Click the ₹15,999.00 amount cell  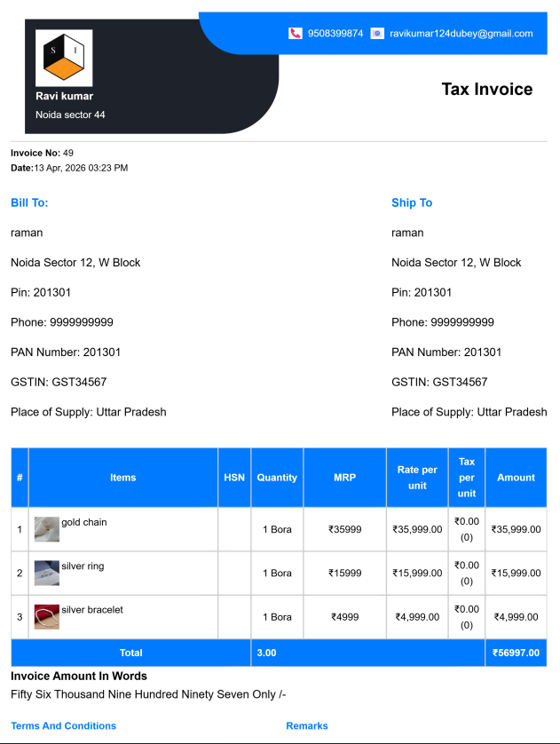pos(516,573)
